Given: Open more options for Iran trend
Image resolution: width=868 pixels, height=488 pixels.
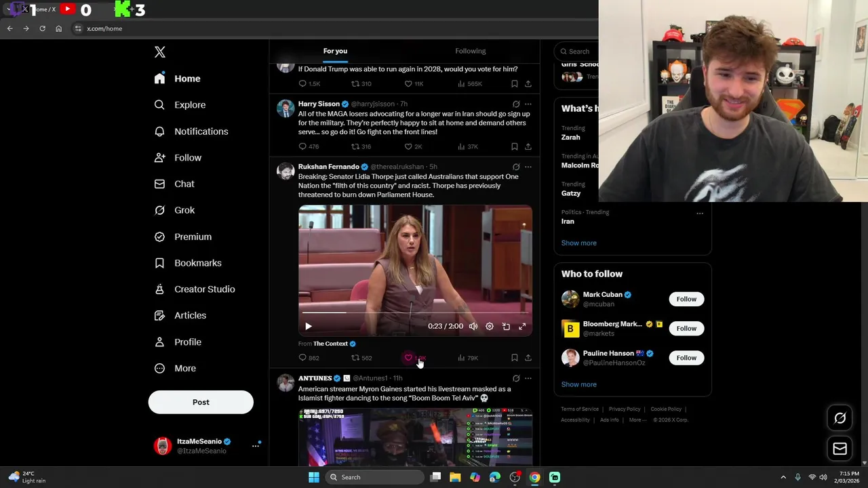Looking at the screenshot, I should coord(700,213).
